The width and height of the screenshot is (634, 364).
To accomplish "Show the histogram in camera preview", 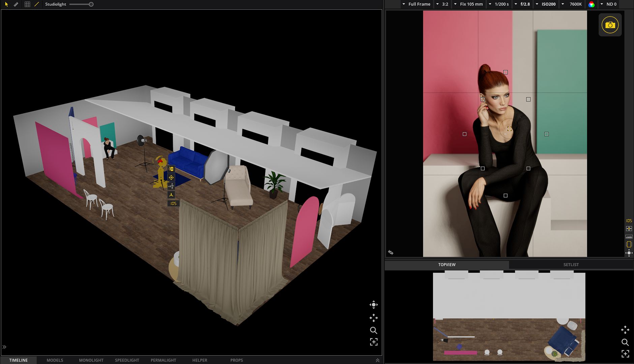I will coord(629,237).
